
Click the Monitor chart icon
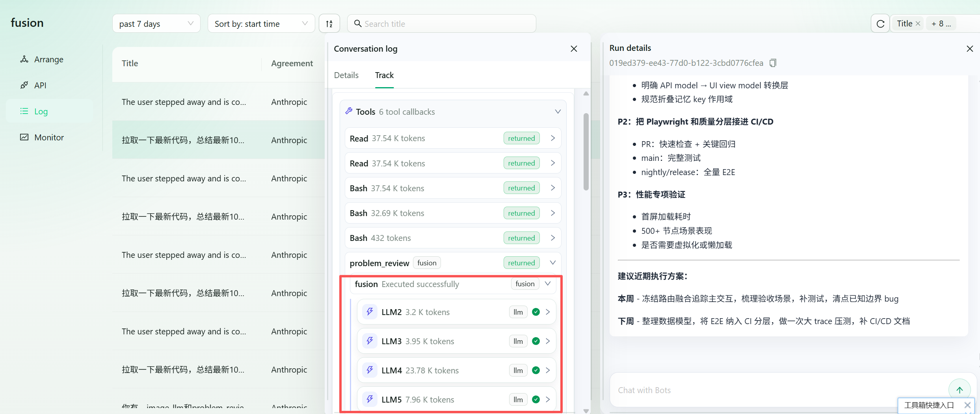point(24,137)
